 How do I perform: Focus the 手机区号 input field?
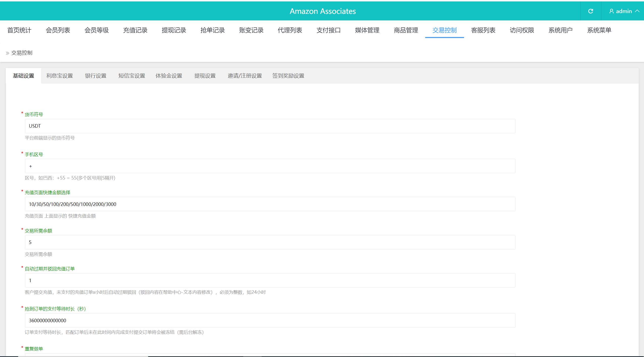click(270, 166)
